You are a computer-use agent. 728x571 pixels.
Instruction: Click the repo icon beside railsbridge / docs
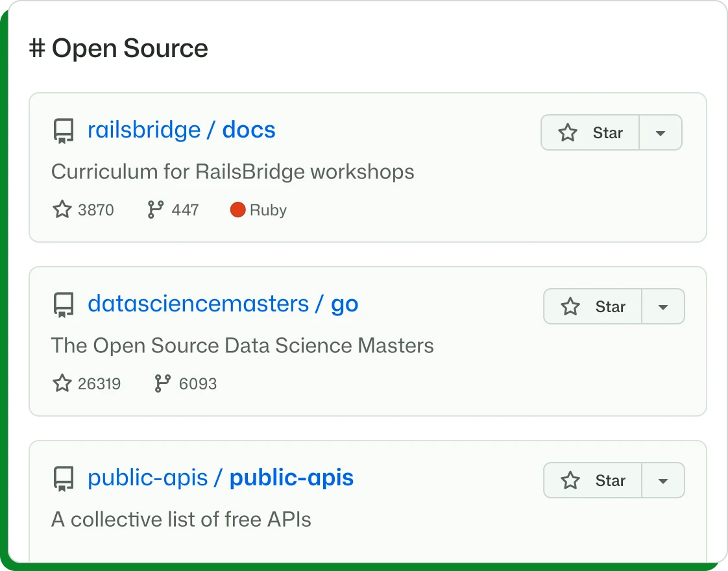tap(63, 131)
